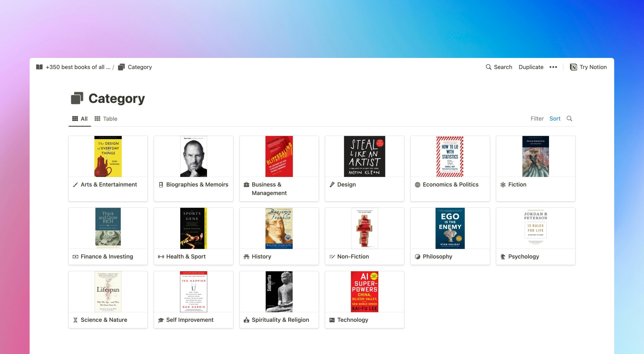Screen dimensions: 644x354
Task: Click the Category stack icon in the breadcrumb
Action: pyautogui.click(x=121, y=67)
